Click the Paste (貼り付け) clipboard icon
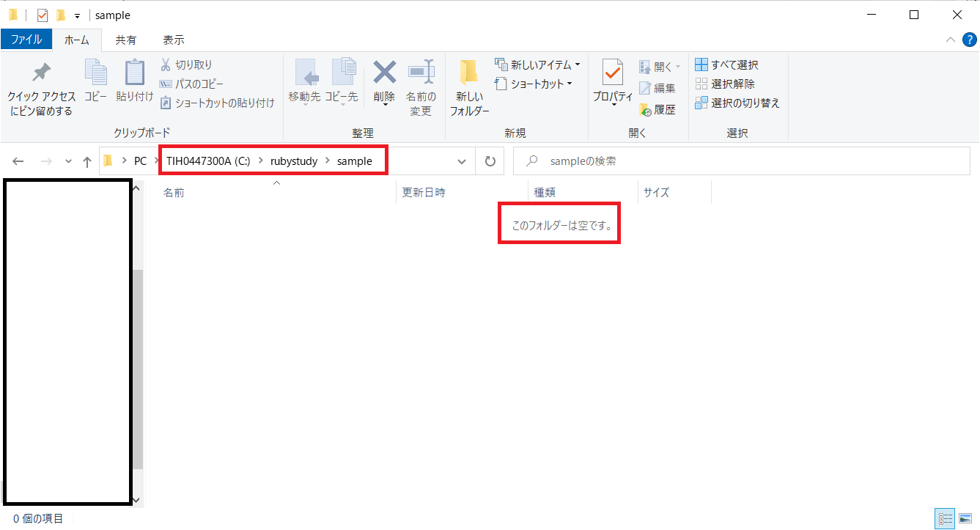Screen dimensions: 980x530 click(x=135, y=73)
